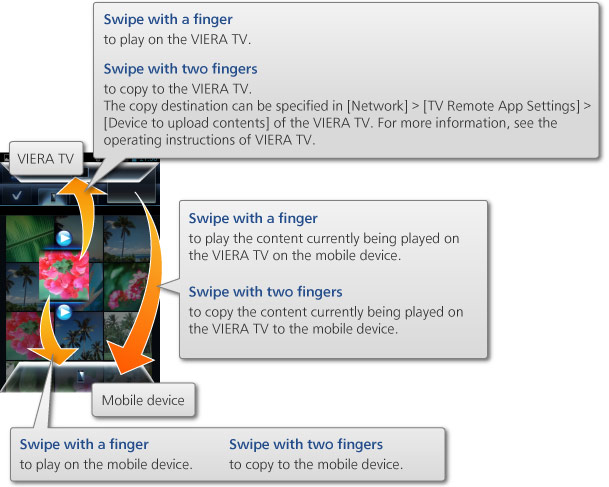609x487 pixels.
Task: Open the bottom-center palm trees thumbnail
Action: point(80,336)
